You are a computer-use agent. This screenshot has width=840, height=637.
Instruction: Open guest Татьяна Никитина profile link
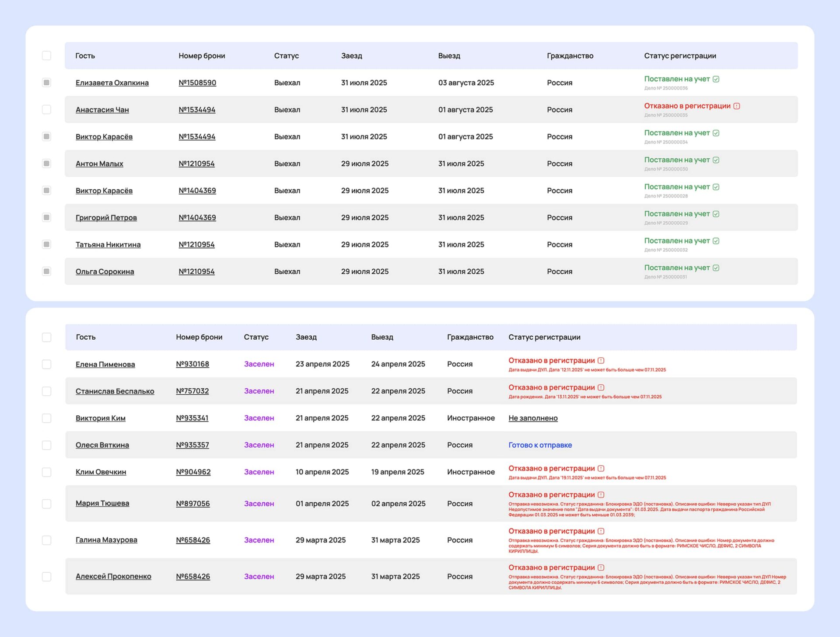pos(108,244)
